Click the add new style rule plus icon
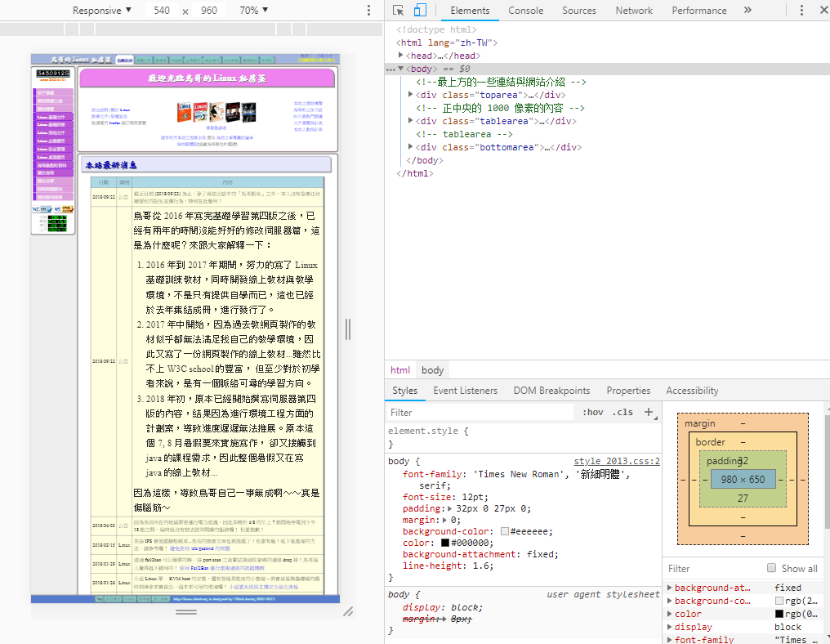This screenshot has height=644, width=830. click(649, 413)
